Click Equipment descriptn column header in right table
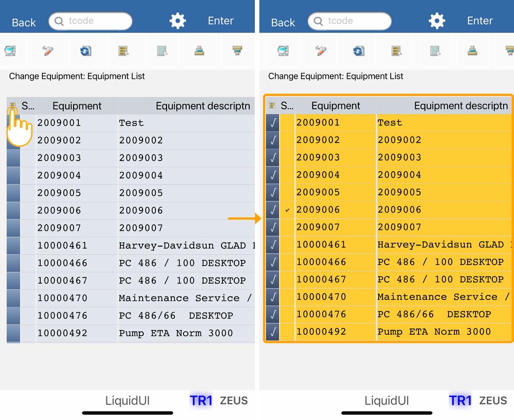Image resolution: width=514 pixels, height=420 pixels. point(460,106)
